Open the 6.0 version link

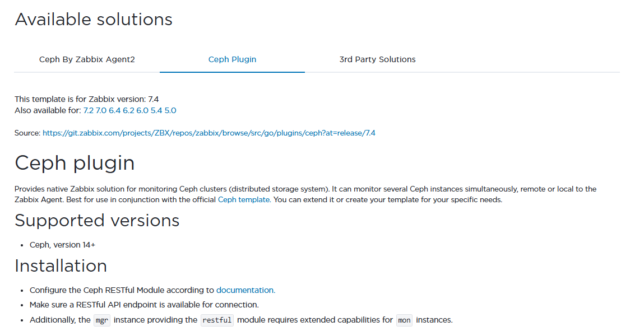tap(142, 110)
